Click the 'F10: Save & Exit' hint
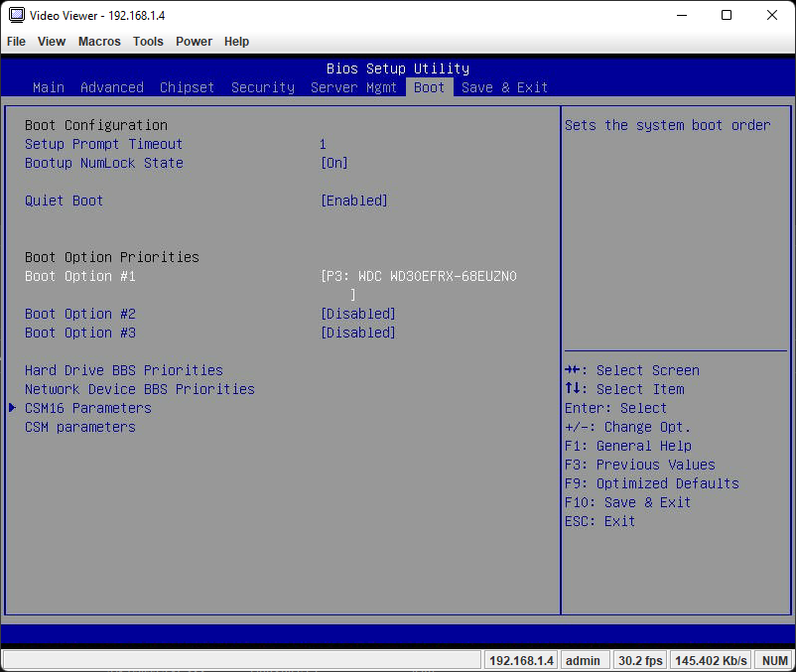Screen dimensions: 796x672 point(628,502)
